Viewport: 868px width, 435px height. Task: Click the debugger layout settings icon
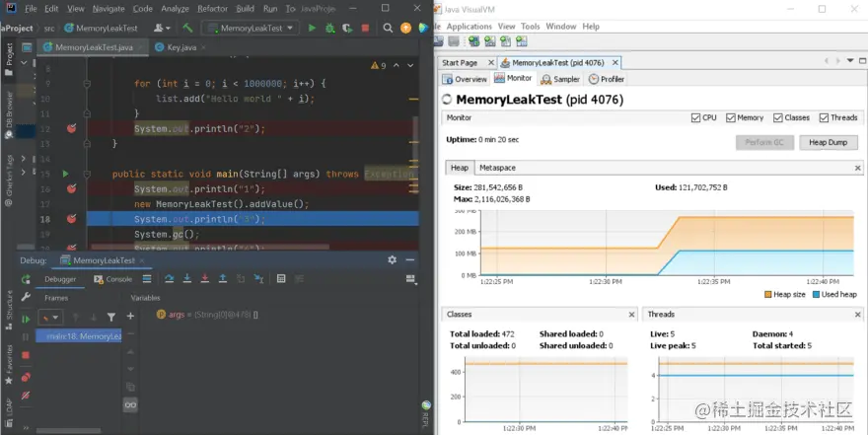410,279
